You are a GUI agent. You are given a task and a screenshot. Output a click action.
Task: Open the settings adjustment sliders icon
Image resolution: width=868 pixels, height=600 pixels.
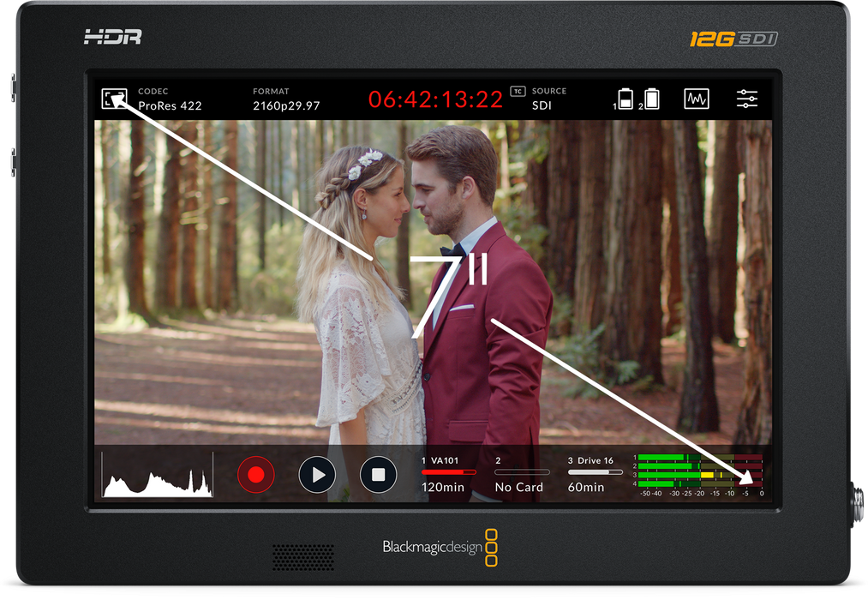[x=746, y=99]
